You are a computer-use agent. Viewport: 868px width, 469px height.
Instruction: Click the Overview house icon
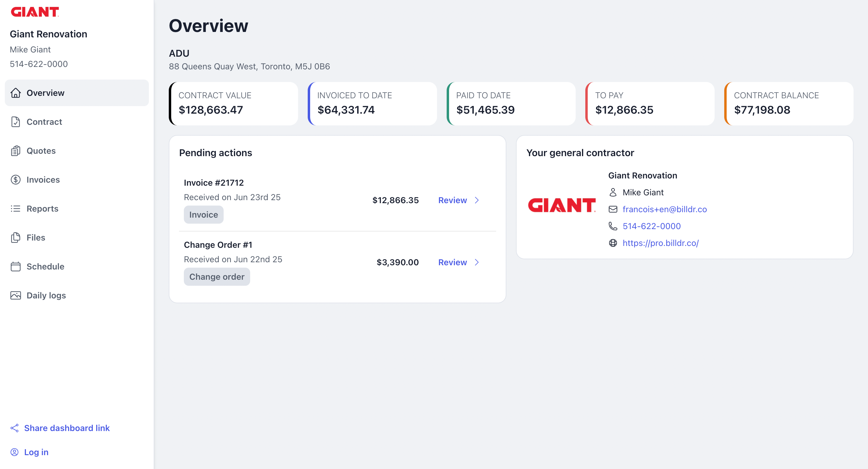click(x=15, y=93)
